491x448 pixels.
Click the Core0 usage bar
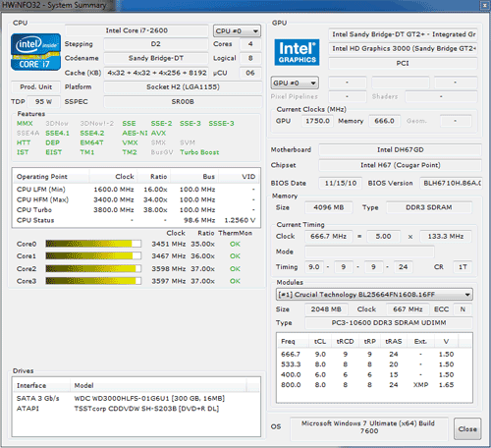coord(93,244)
